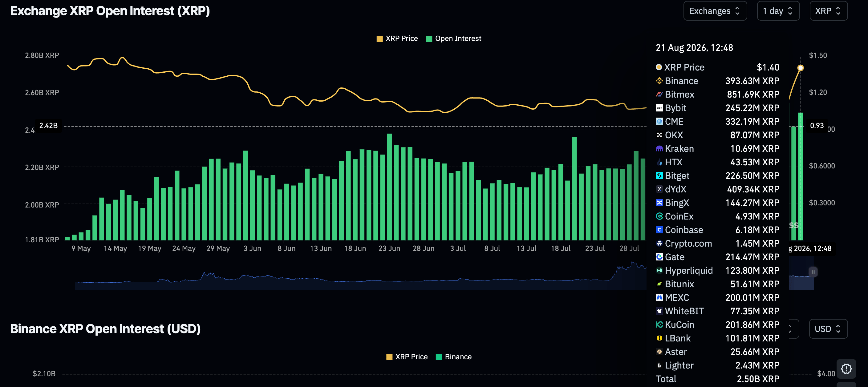Click the range slider pause handle
The width and height of the screenshot is (868, 387).
point(813,272)
